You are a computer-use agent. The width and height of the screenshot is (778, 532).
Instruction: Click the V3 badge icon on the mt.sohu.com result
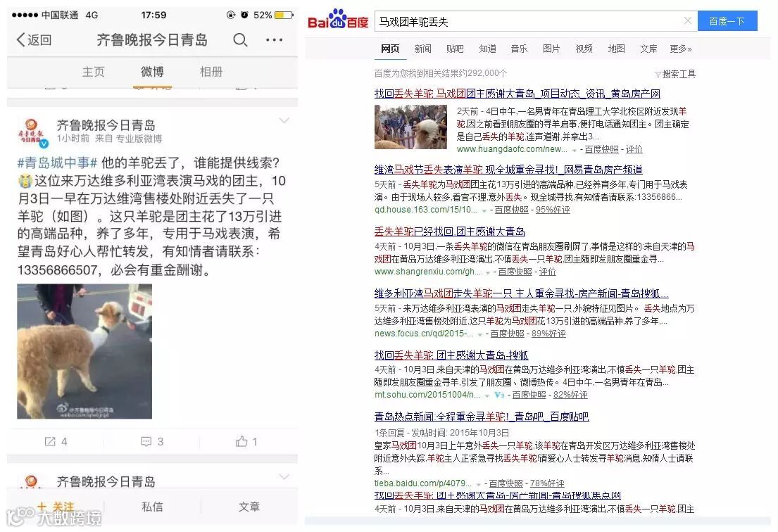click(499, 395)
